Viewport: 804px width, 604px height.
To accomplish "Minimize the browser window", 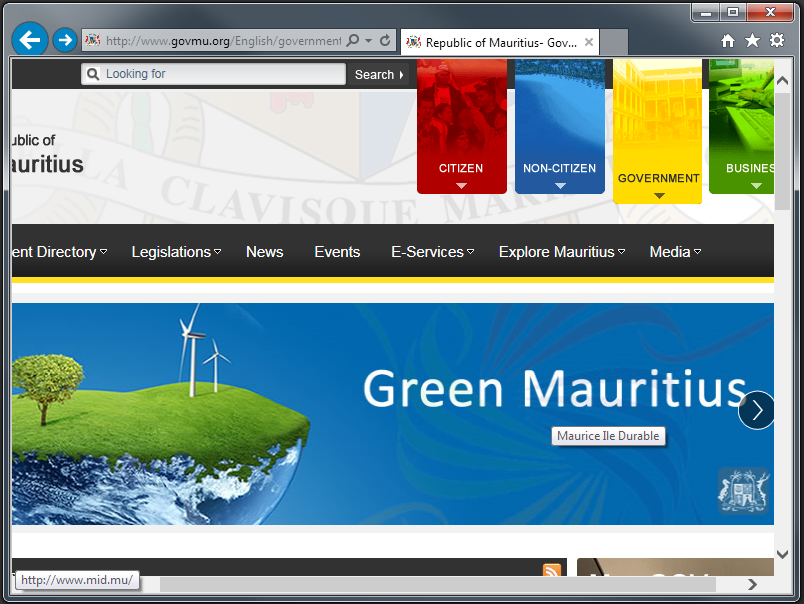I will click(706, 12).
